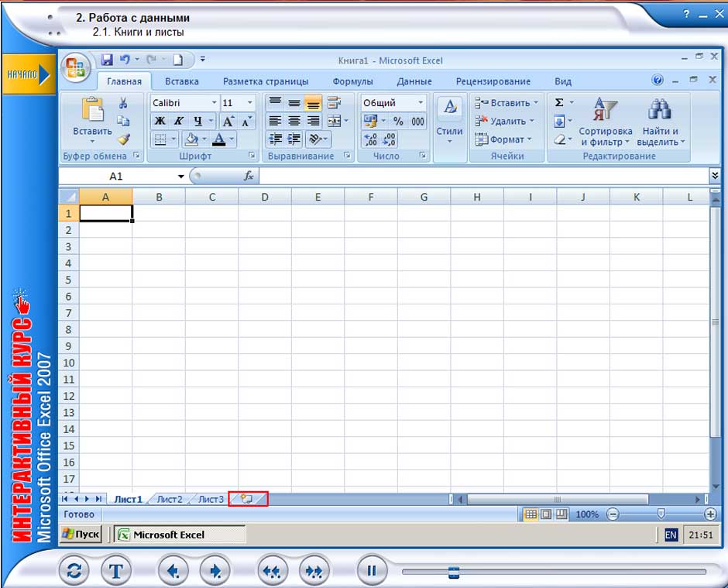Click the insert function fx icon
728x588 pixels.
coord(249,177)
